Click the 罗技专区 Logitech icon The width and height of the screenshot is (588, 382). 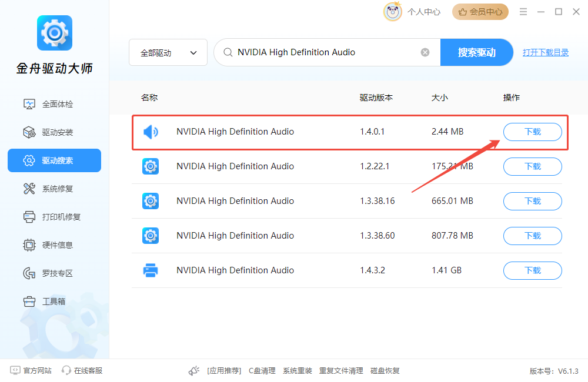pos(29,273)
